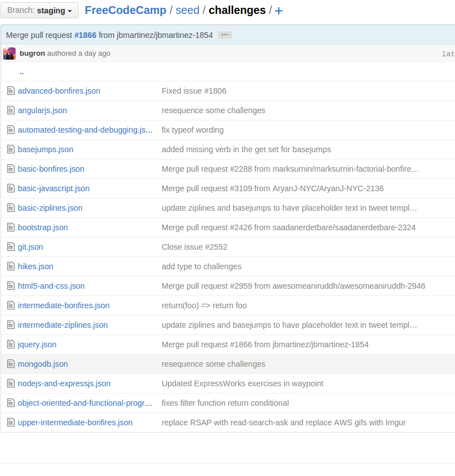Open mongodb.json file
455x476 pixels.
coord(43,364)
